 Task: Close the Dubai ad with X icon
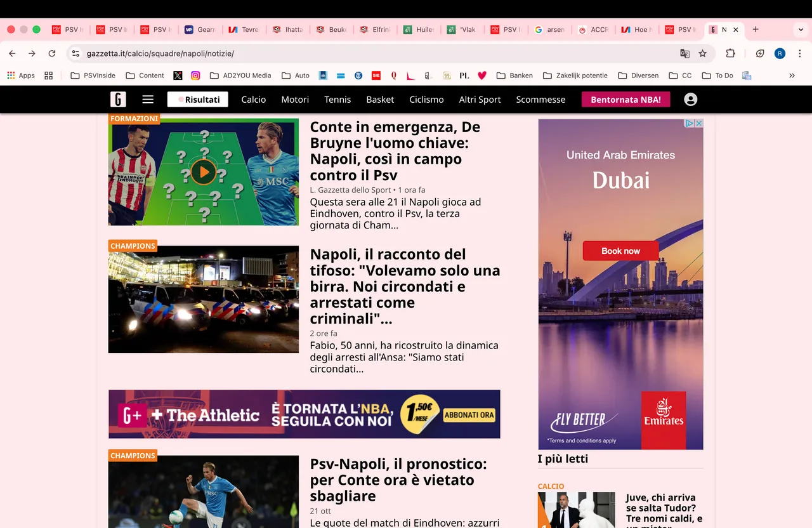699,123
